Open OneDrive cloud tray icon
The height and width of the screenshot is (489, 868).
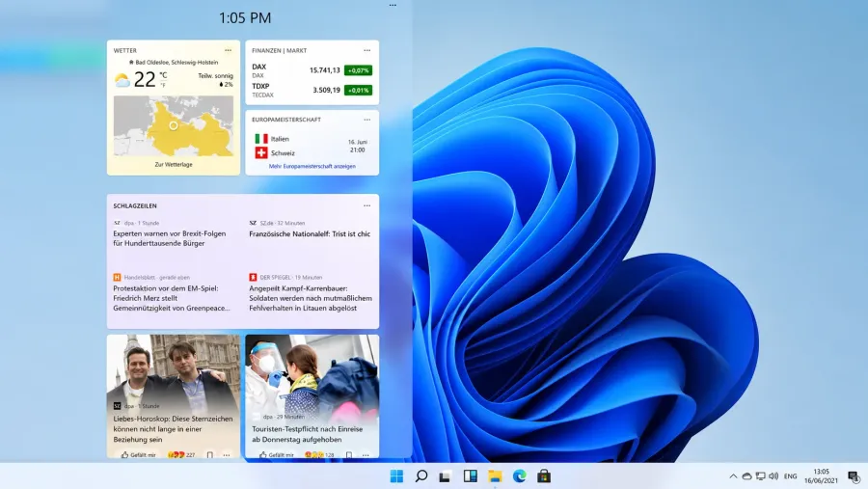click(x=746, y=476)
